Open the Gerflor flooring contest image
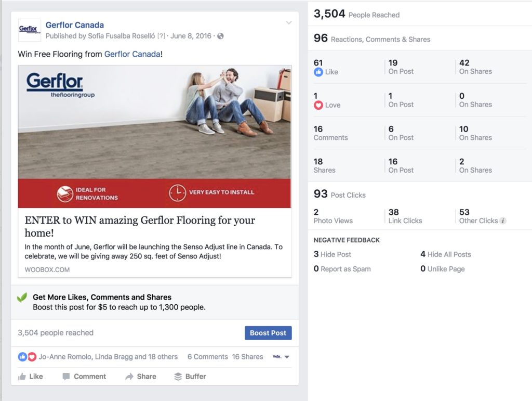Viewport: 532px width, 401px height. click(x=154, y=136)
